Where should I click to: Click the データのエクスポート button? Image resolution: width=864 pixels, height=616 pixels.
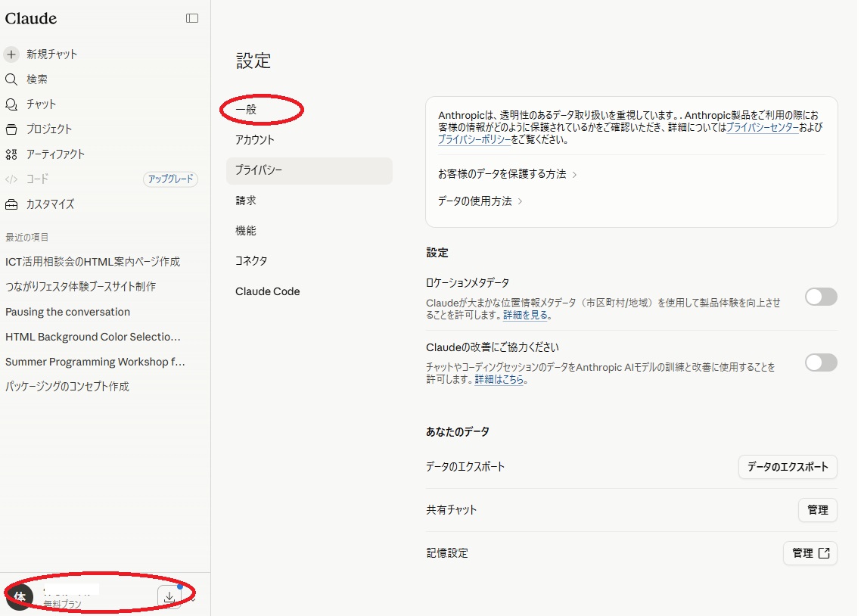(x=788, y=467)
